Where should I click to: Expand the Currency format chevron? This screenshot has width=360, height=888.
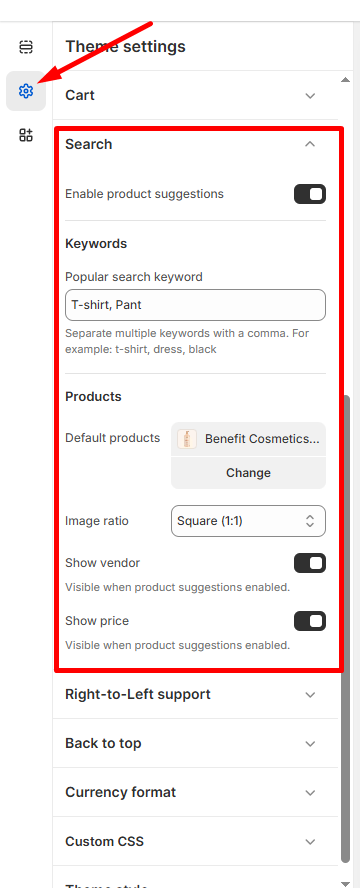[310, 792]
